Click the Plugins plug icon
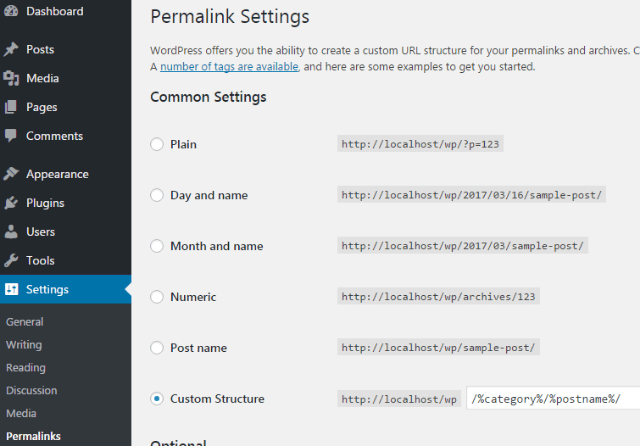This screenshot has height=446, width=640. click(11, 203)
